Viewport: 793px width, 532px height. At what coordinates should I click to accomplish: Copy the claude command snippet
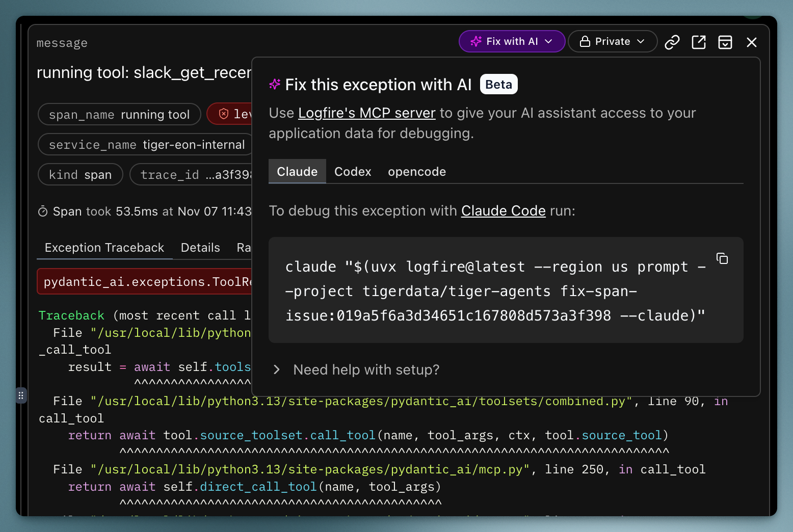pyautogui.click(x=722, y=259)
